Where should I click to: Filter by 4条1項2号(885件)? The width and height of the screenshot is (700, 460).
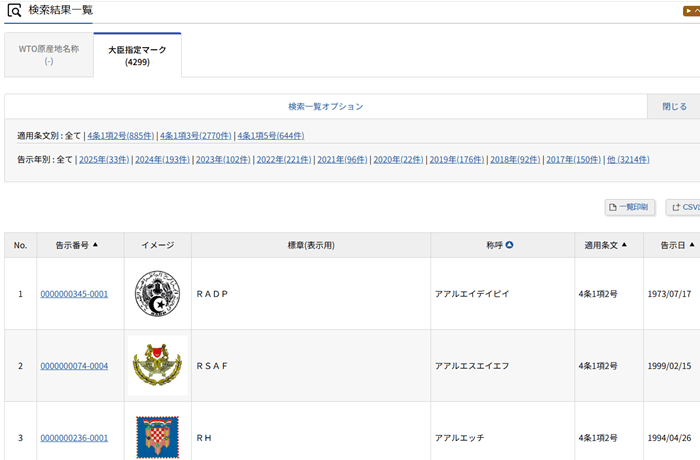(121, 136)
